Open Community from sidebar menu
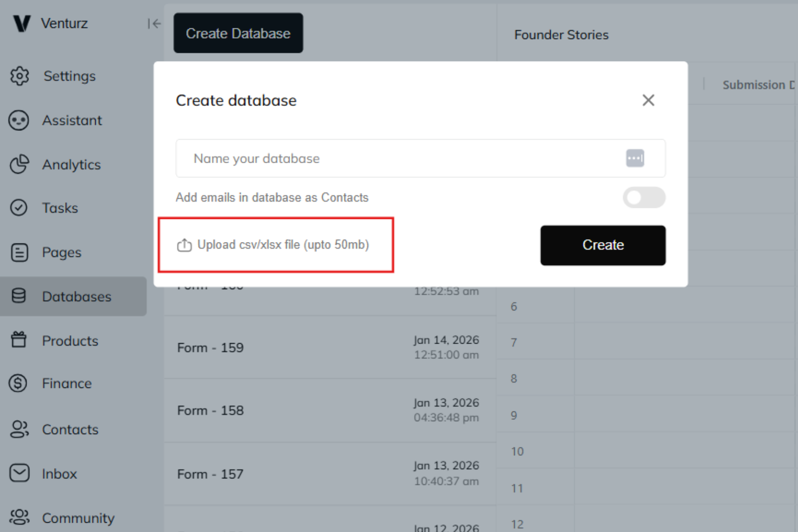The height and width of the screenshot is (532, 798). click(78, 517)
